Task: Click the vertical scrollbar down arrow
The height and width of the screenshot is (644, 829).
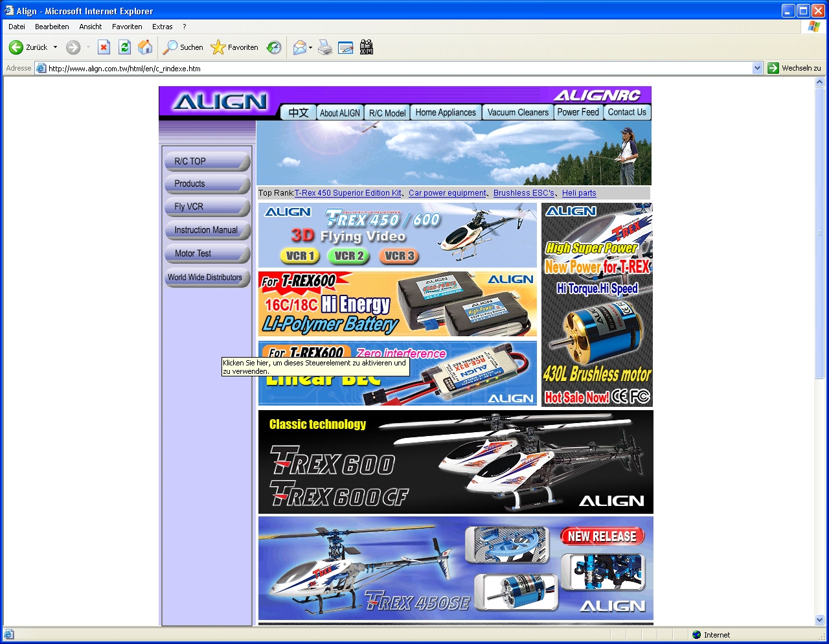Action: coord(819,619)
